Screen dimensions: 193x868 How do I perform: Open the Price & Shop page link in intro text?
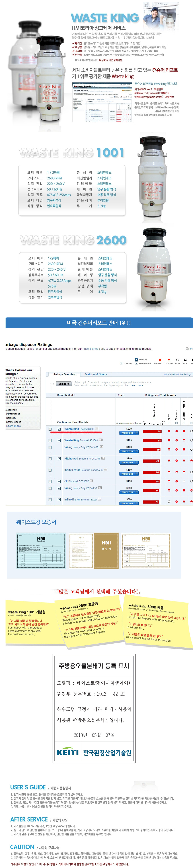[90, 348]
